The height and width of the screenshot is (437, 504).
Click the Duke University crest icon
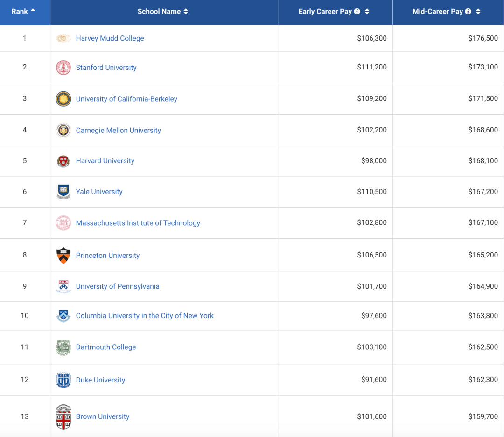click(63, 380)
